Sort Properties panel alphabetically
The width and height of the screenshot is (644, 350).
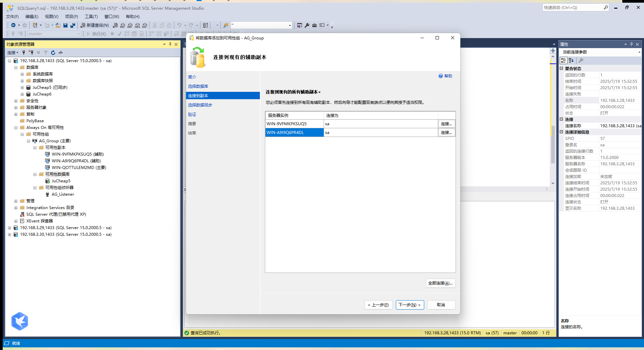click(x=571, y=60)
